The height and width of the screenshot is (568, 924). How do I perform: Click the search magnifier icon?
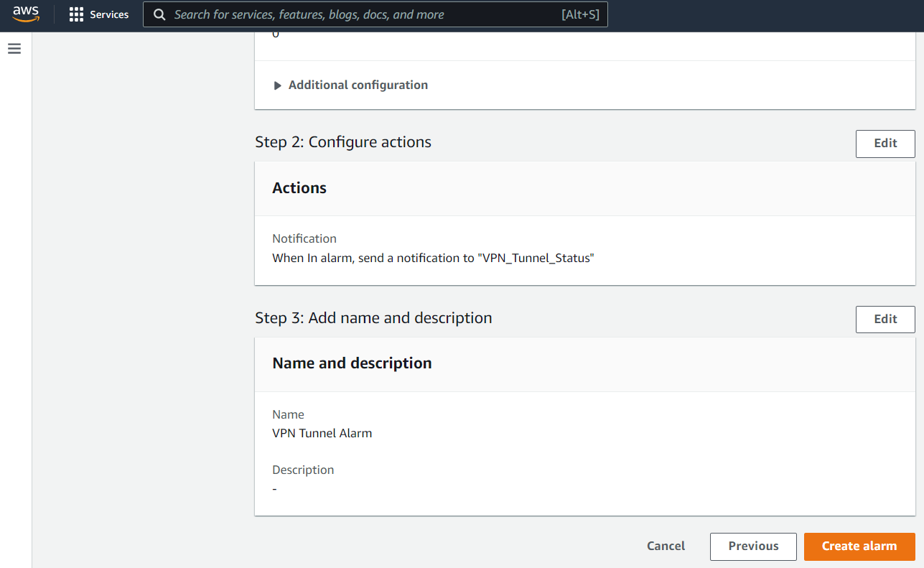pyautogui.click(x=159, y=14)
